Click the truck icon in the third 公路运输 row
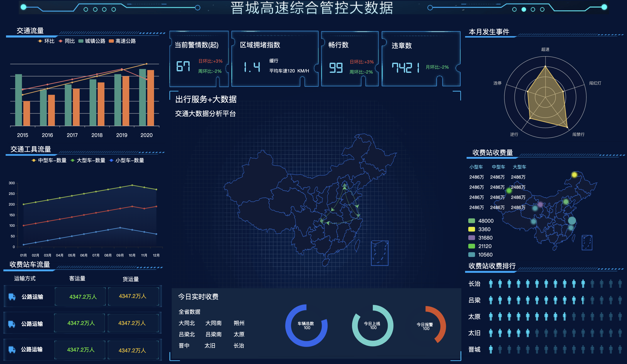 tap(12, 350)
